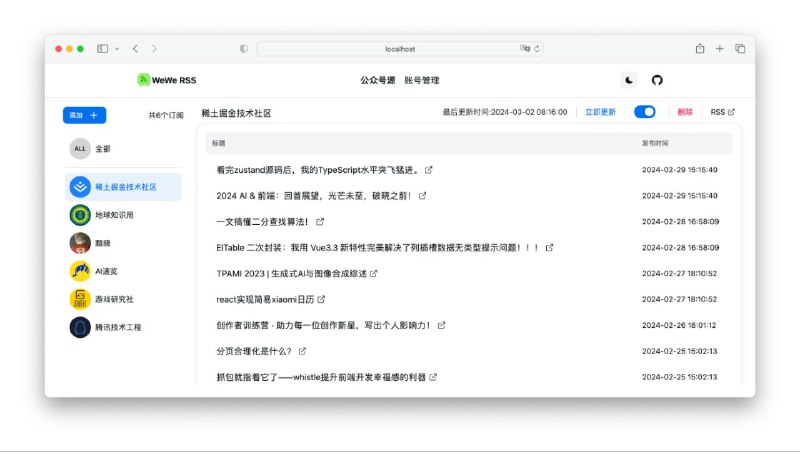This screenshot has height=452, width=800.
Task: Click the red 删除 link
Action: point(685,112)
